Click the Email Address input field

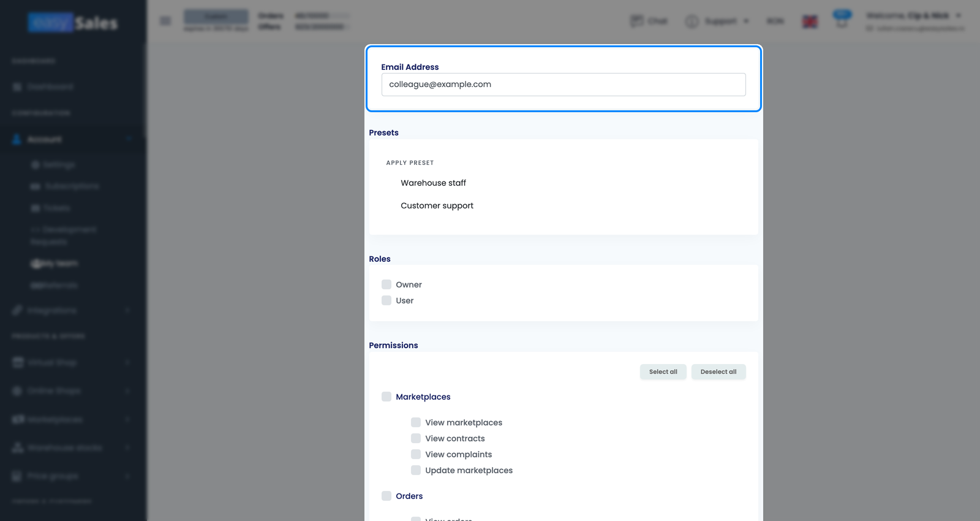pos(563,85)
